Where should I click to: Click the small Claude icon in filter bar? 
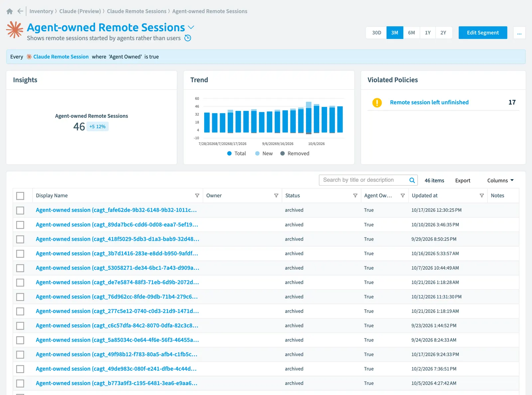pyautogui.click(x=29, y=57)
